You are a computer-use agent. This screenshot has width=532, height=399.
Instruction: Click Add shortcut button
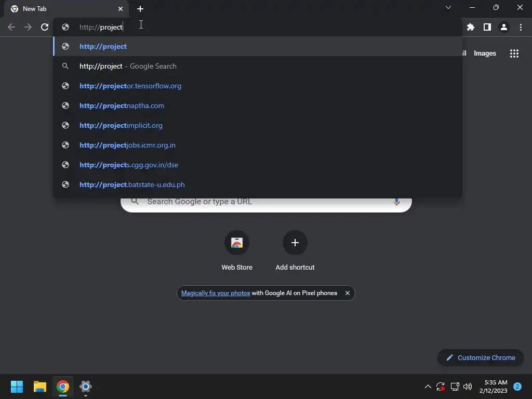pos(295,250)
